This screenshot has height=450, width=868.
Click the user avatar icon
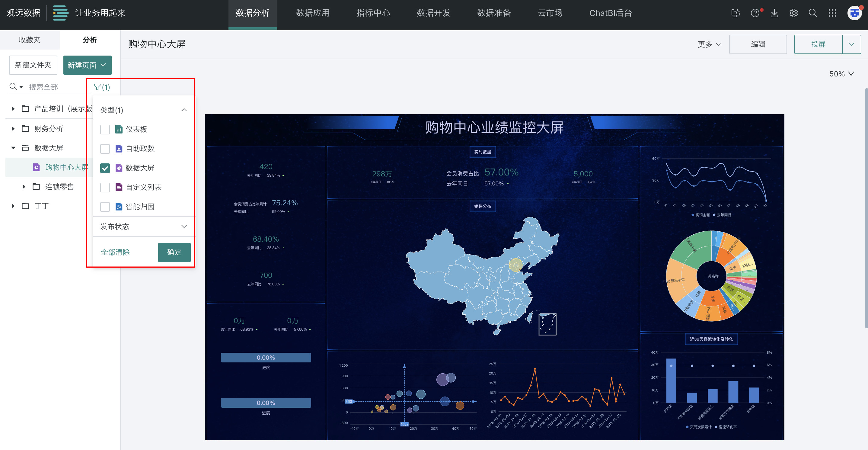tap(854, 13)
